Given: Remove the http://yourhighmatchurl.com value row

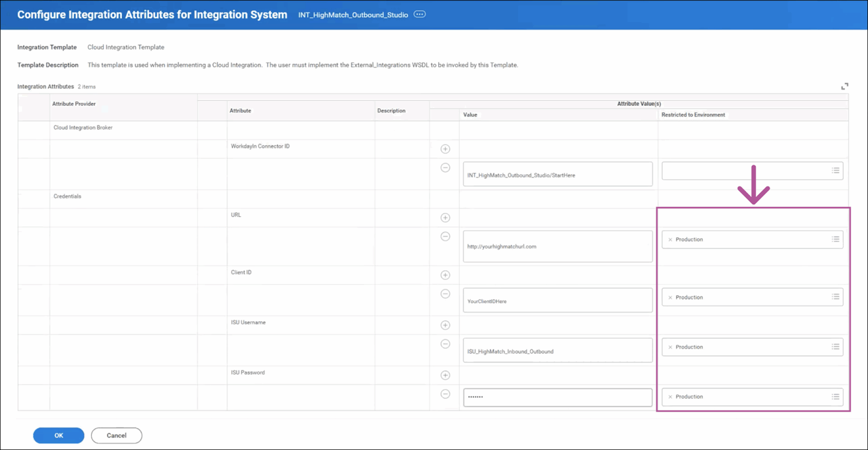Looking at the screenshot, I should pyautogui.click(x=445, y=236).
